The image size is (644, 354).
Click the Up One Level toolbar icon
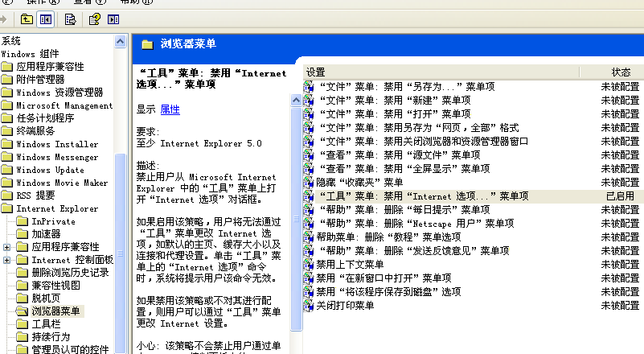(x=27, y=19)
